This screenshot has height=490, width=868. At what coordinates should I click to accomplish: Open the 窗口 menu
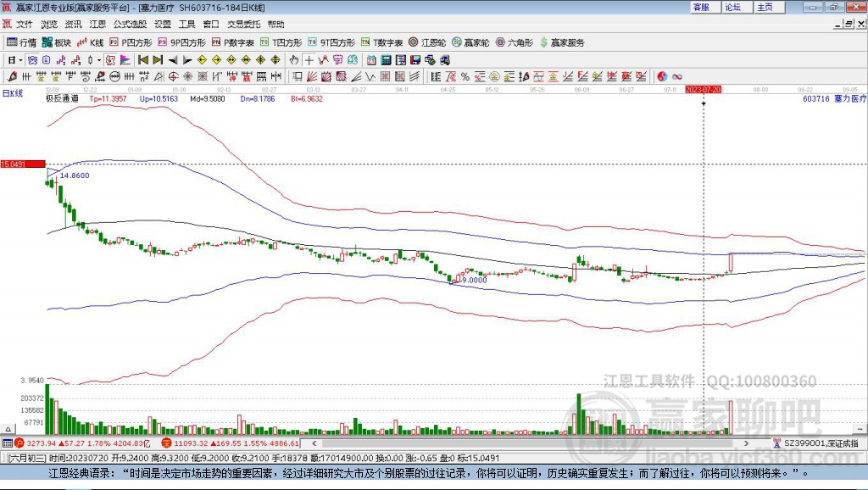[211, 24]
